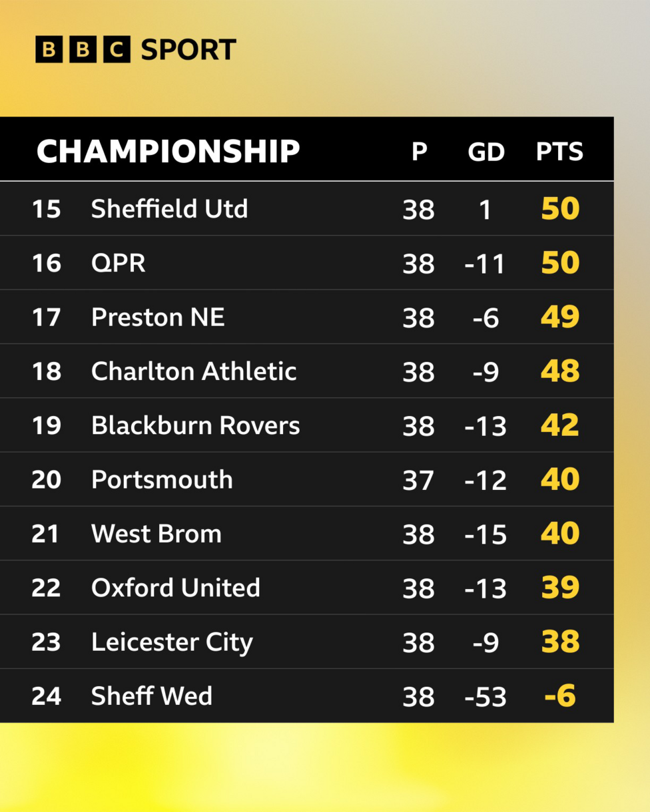The width and height of the screenshot is (650, 812).
Task: Click the Sheff Wed team name
Action: click(x=152, y=696)
